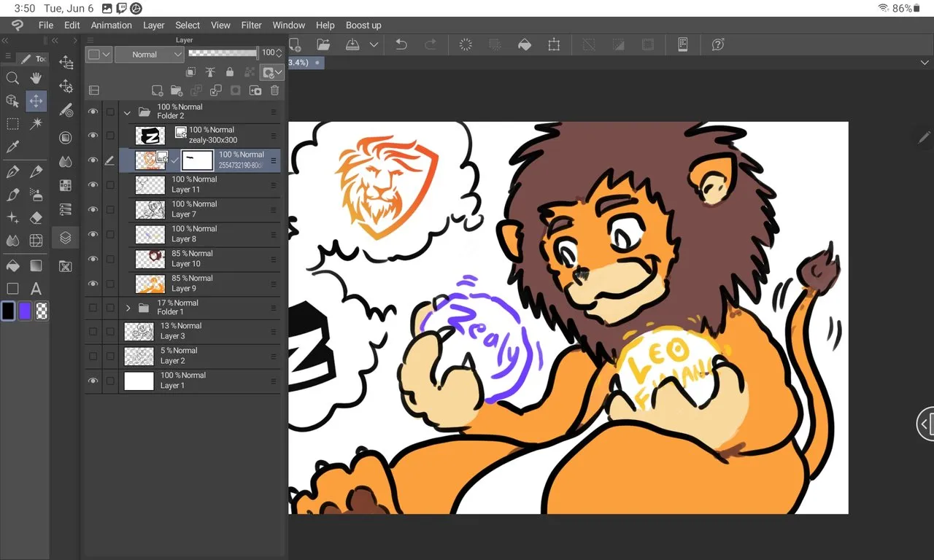The width and height of the screenshot is (934, 560).
Task: Show Layer 3 by toggling visibility
Action: [93, 332]
